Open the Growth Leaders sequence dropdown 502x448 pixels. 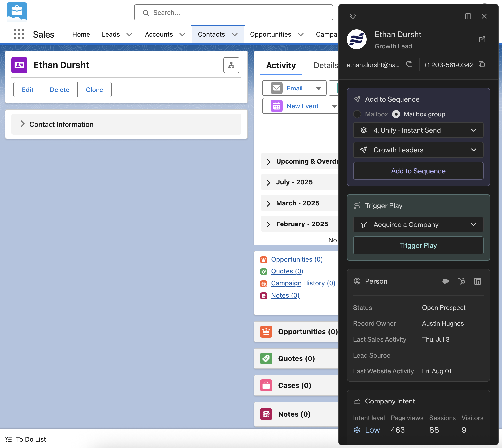pyautogui.click(x=418, y=150)
